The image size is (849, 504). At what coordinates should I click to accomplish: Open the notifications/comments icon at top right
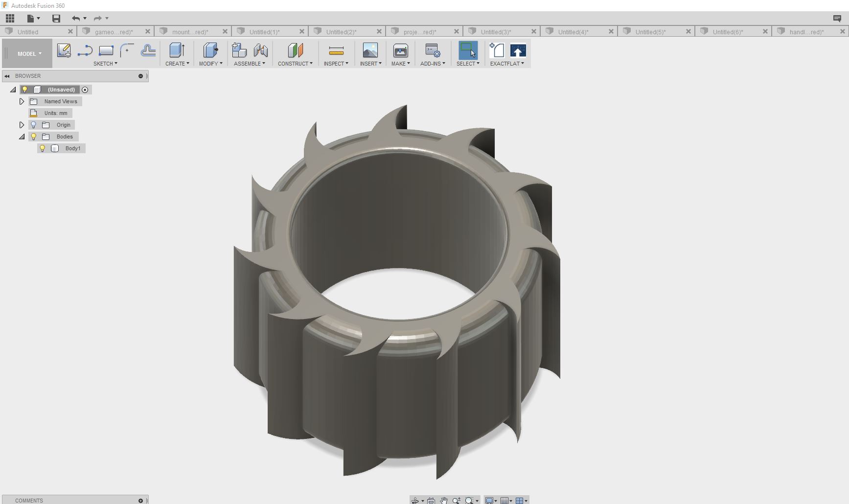coord(837,19)
